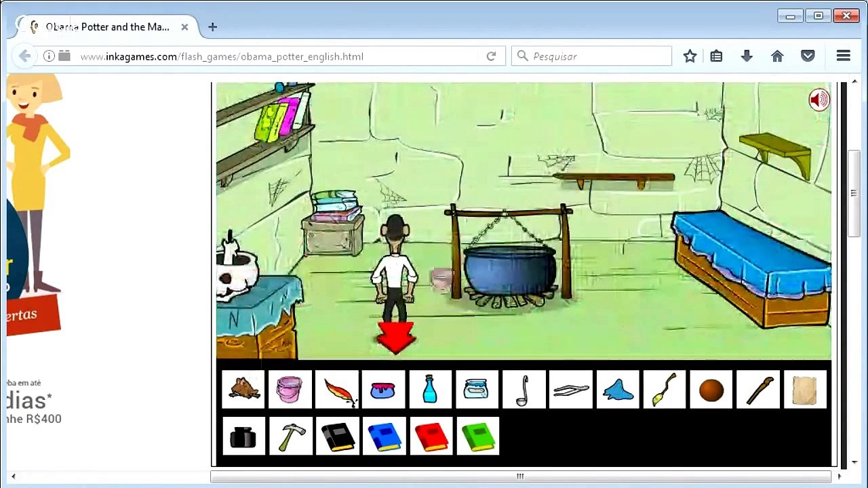Select the brown toad inventory item
This screenshot has width=868, height=488.
point(243,389)
